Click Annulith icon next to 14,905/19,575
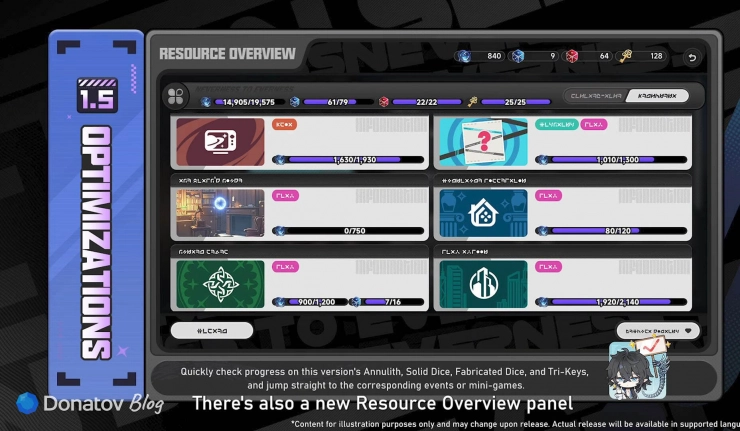This screenshot has width=740, height=431. pos(206,102)
